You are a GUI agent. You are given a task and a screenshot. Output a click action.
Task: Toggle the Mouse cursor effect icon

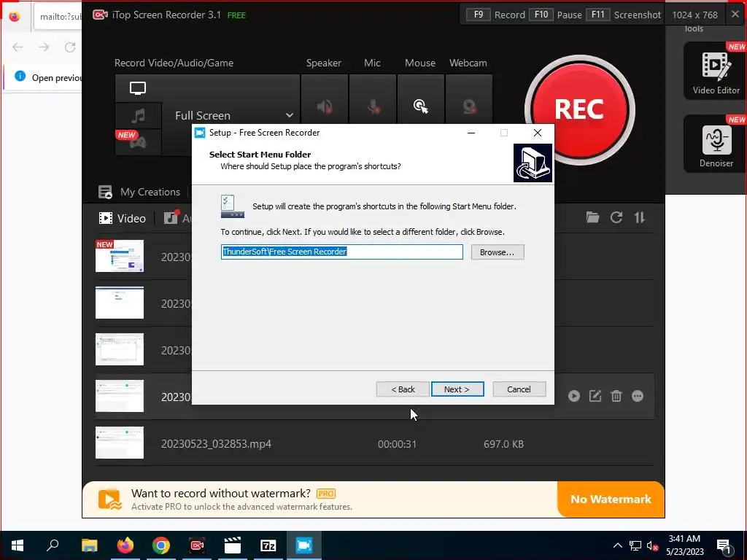(x=421, y=106)
